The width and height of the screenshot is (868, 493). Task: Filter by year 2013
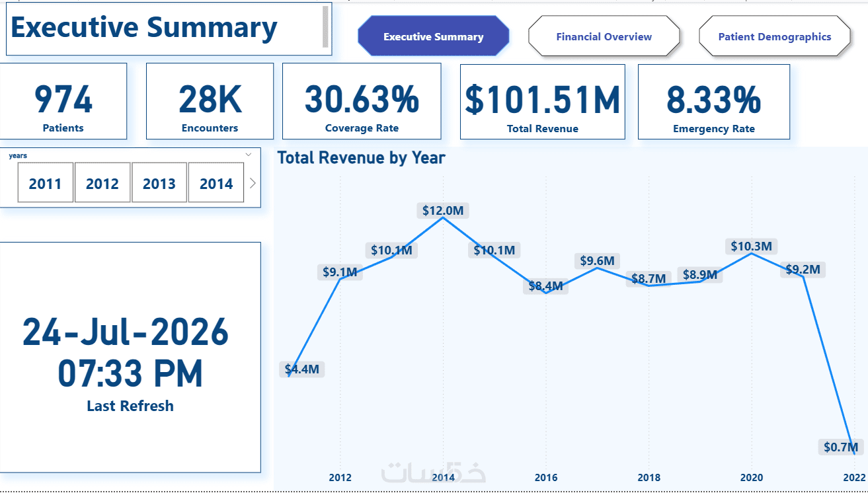tap(159, 182)
